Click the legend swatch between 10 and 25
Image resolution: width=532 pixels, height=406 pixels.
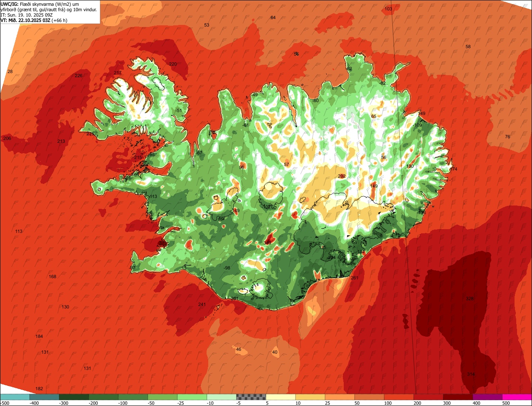click(x=310, y=396)
